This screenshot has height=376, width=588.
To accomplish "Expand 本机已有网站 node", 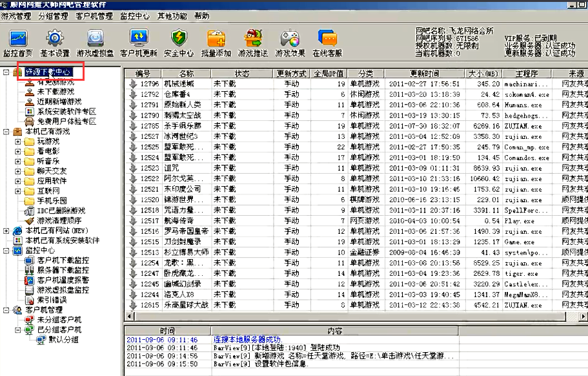I will coord(6,231).
